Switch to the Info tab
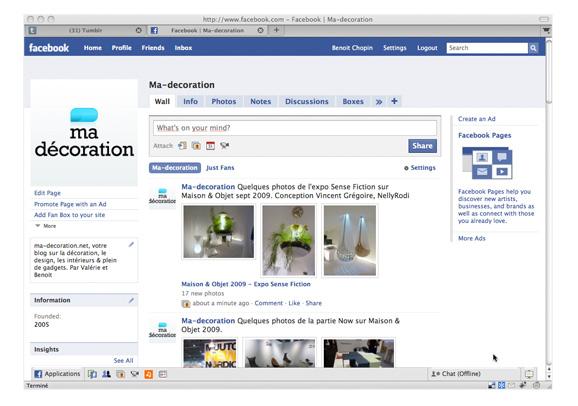The width and height of the screenshot is (578, 406). 190,101
